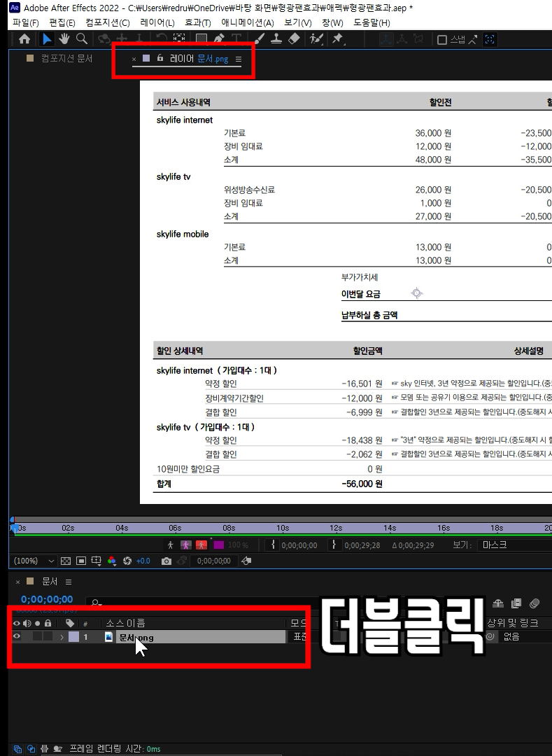
Task: Click the purple overlay color swatch
Action: pos(219,545)
